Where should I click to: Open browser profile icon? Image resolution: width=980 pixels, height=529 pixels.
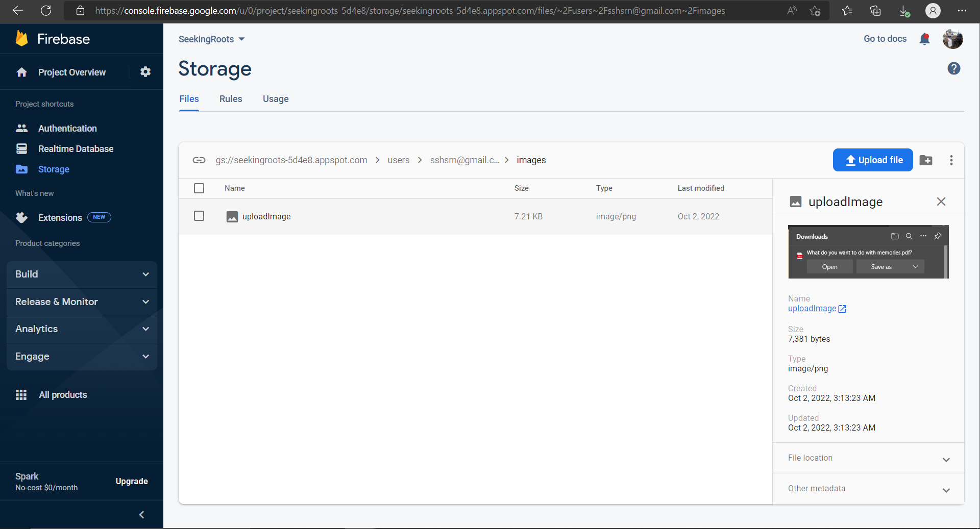pyautogui.click(x=933, y=11)
